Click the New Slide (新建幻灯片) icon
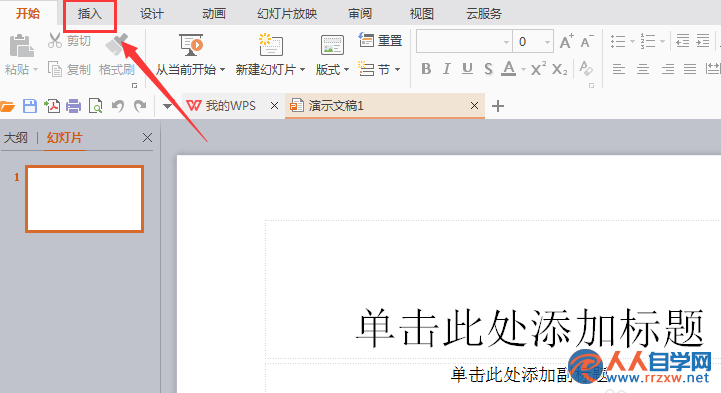Viewport: 721px width, 393px height. click(270, 45)
